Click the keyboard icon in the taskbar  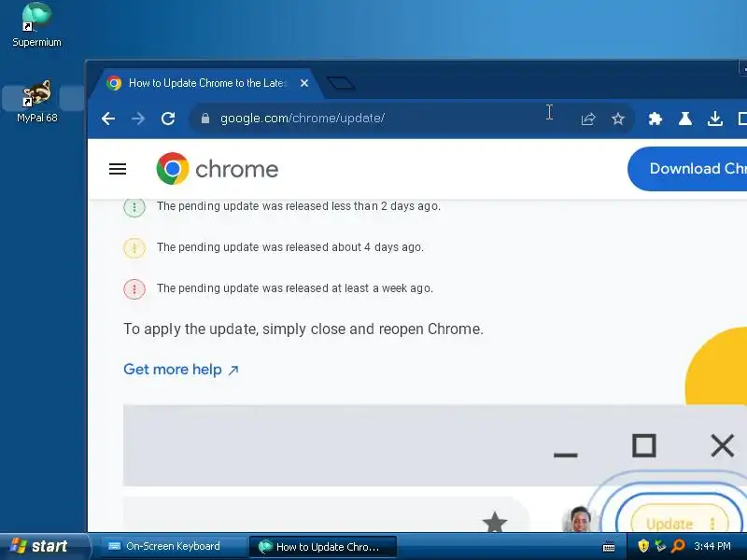pyautogui.click(x=609, y=546)
